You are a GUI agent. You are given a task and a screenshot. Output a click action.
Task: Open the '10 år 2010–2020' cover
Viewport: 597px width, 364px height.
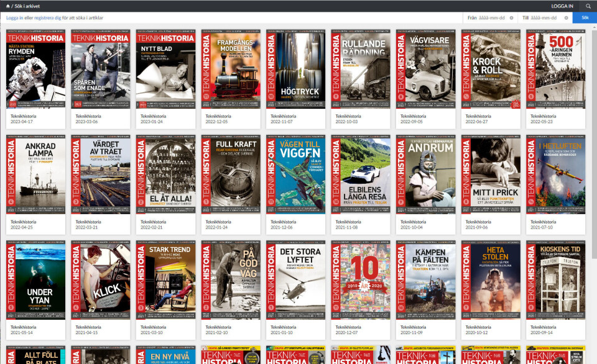[361, 280]
